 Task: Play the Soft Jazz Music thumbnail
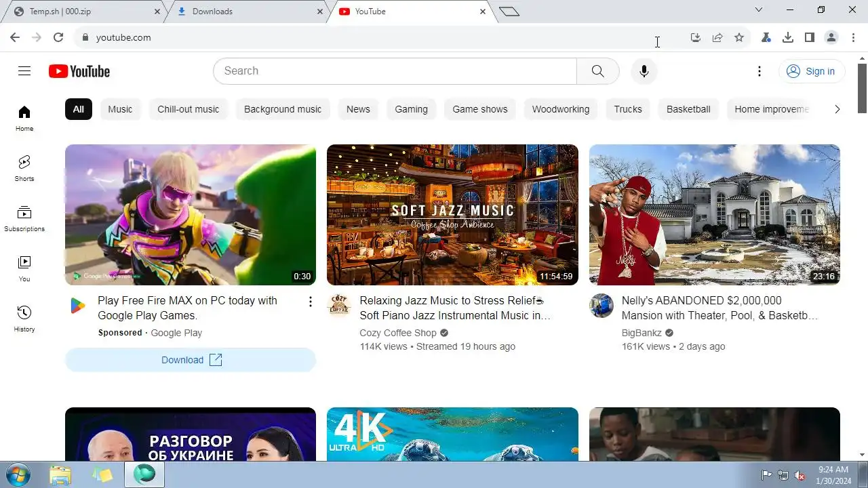pos(452,215)
